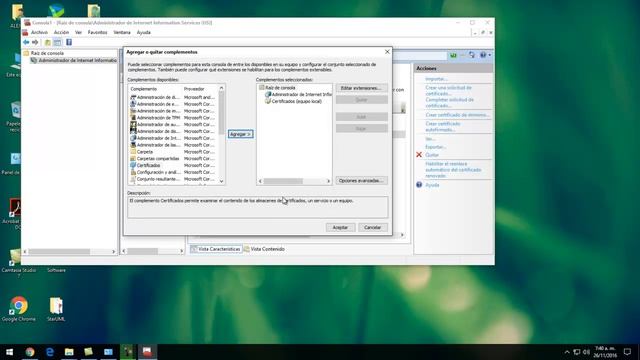Viewport: 640px width, 360px height.
Task: Select Raíz de consola in console tree
Action: pyautogui.click(x=47, y=53)
